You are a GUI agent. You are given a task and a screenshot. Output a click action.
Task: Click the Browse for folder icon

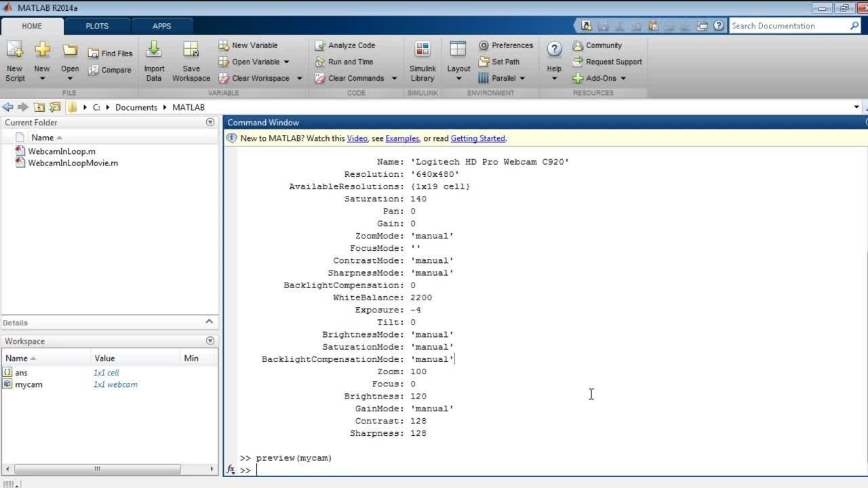(x=55, y=107)
